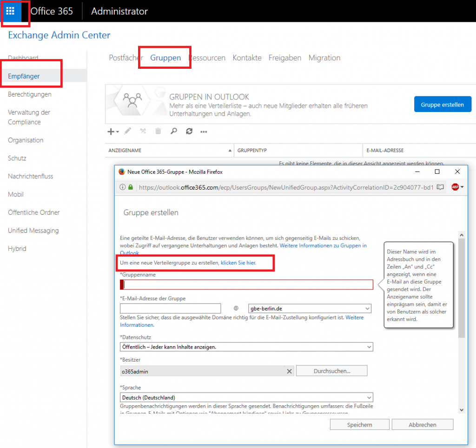Open the Datenschutz privacy dropdown
The height and width of the screenshot is (448, 476).
click(246, 347)
